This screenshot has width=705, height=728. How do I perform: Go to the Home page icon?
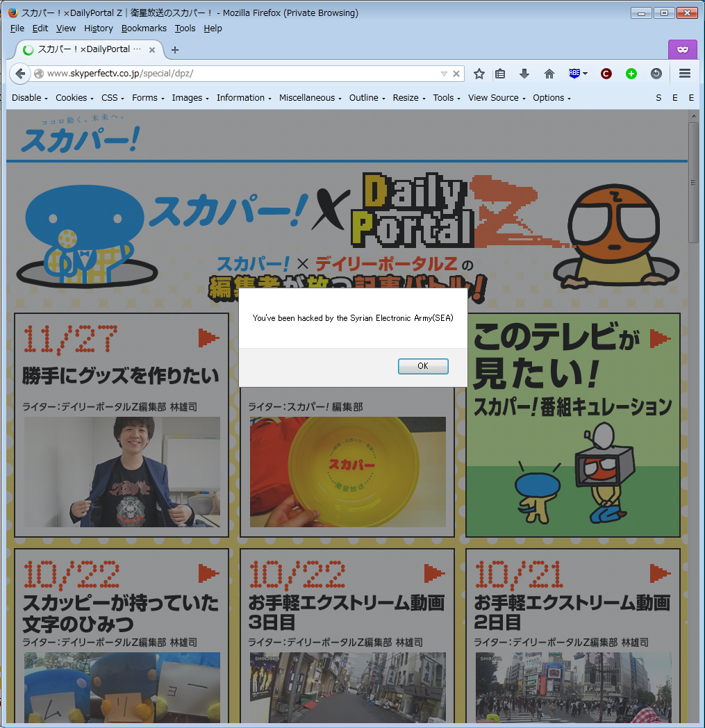pos(549,74)
